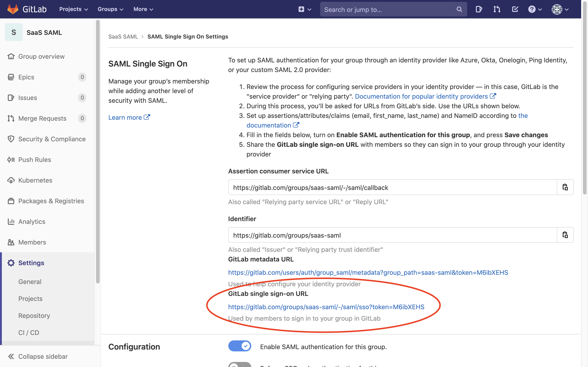Open To-Do list icon in navbar

point(515,9)
